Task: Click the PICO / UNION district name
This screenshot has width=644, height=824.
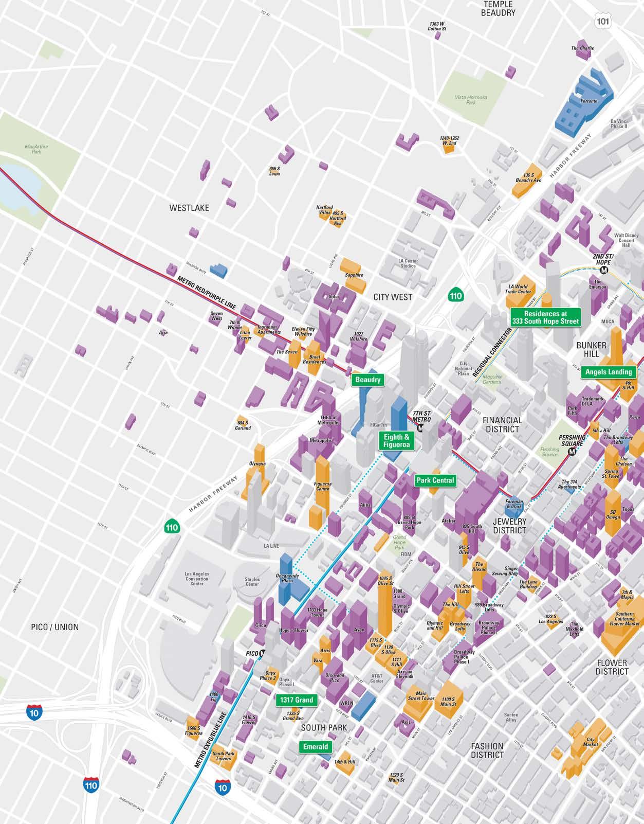Action: [x=55, y=627]
